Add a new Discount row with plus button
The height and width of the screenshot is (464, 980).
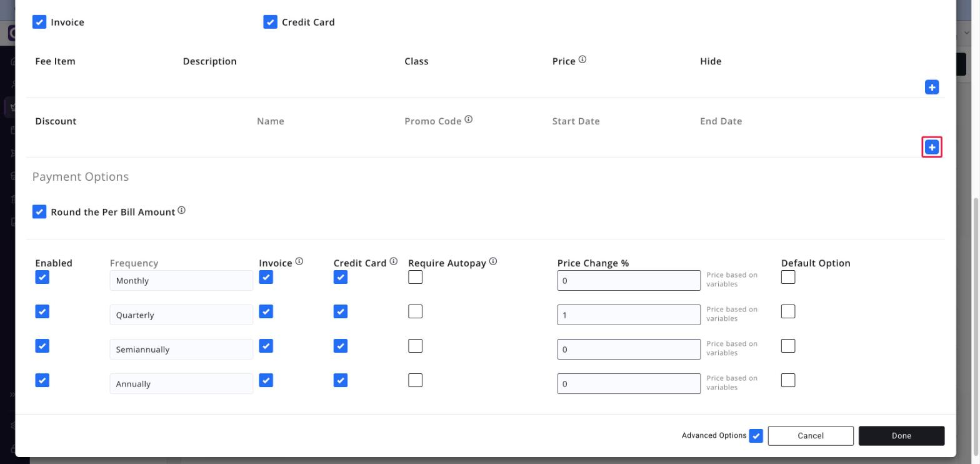(931, 148)
